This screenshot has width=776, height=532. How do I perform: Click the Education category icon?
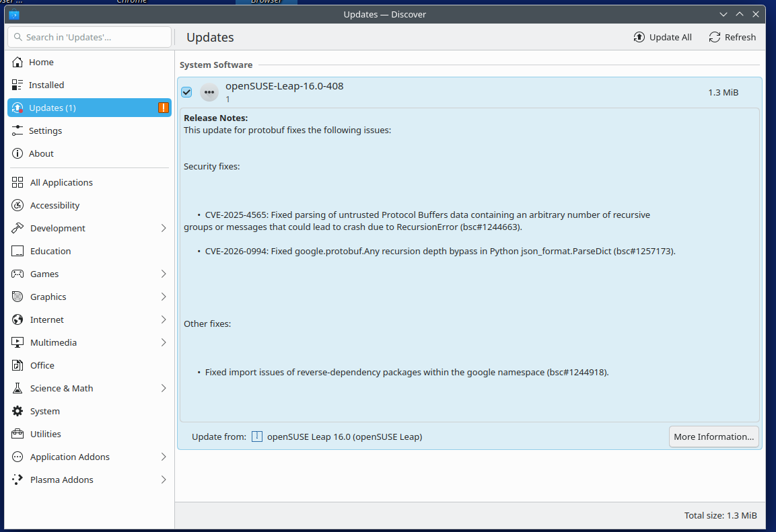pyautogui.click(x=18, y=251)
